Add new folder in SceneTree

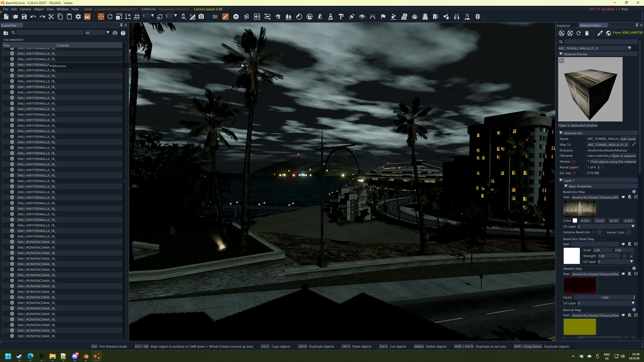click(x=6, y=33)
